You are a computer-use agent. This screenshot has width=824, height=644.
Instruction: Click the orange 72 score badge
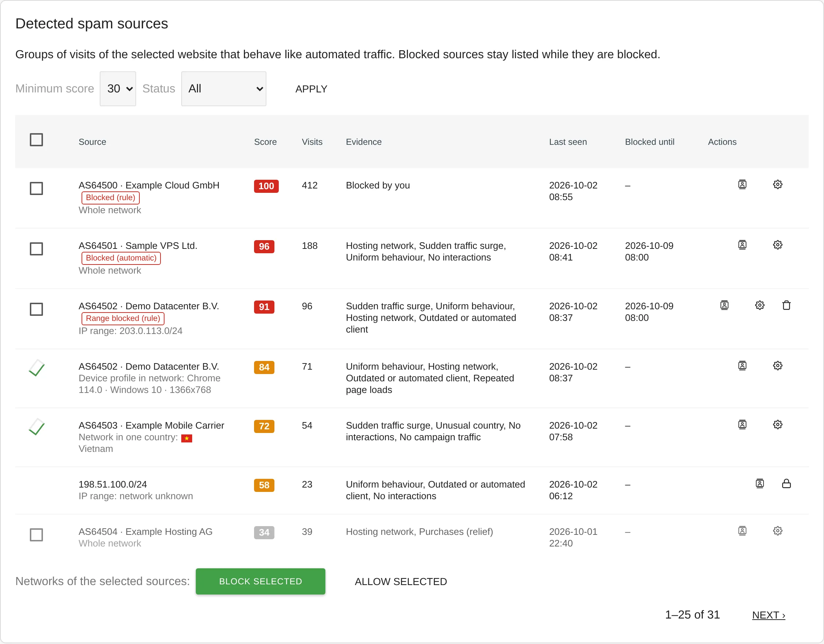264,426
